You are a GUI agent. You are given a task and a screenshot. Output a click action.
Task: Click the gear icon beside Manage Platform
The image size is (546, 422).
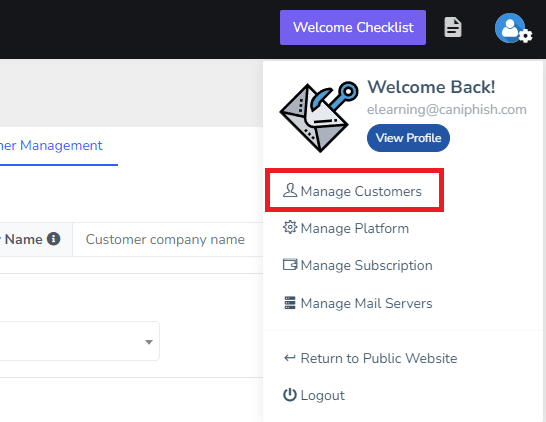(290, 227)
